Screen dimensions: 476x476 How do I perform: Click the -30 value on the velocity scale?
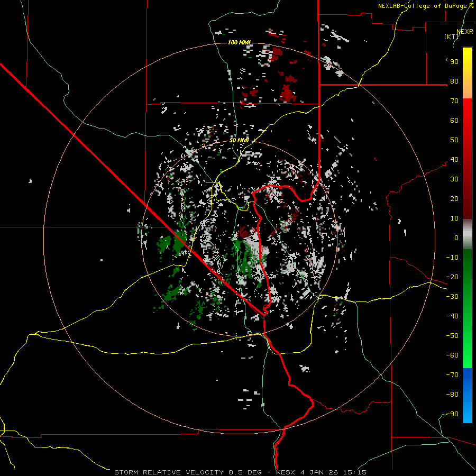(x=452, y=297)
